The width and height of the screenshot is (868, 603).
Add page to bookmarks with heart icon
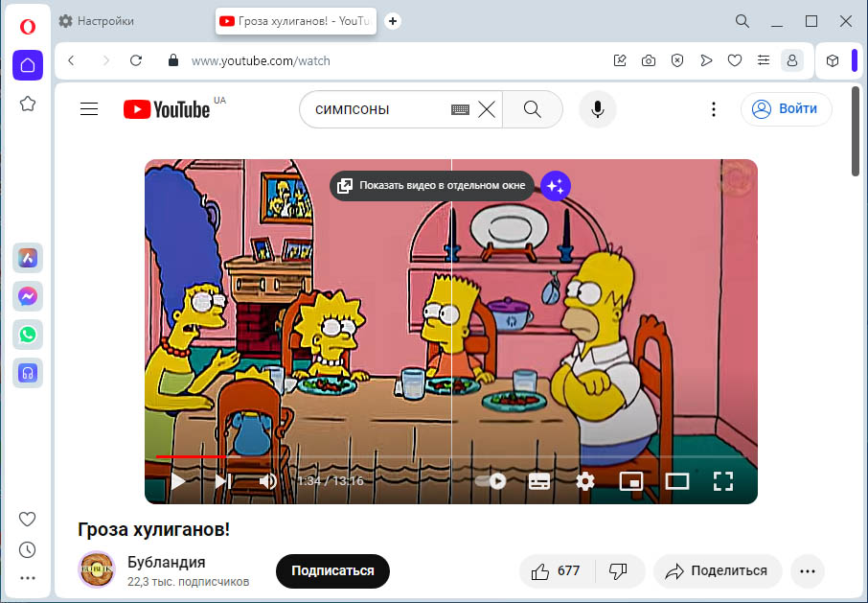pos(735,60)
